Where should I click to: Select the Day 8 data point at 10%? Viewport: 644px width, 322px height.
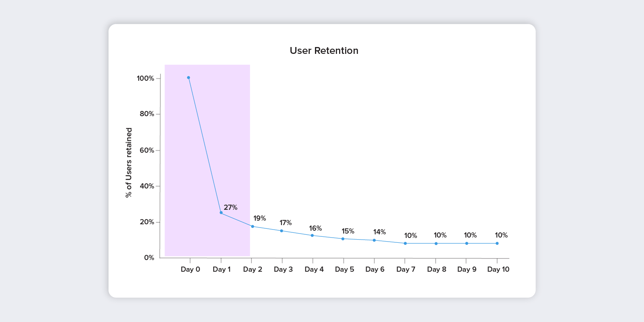436,243
